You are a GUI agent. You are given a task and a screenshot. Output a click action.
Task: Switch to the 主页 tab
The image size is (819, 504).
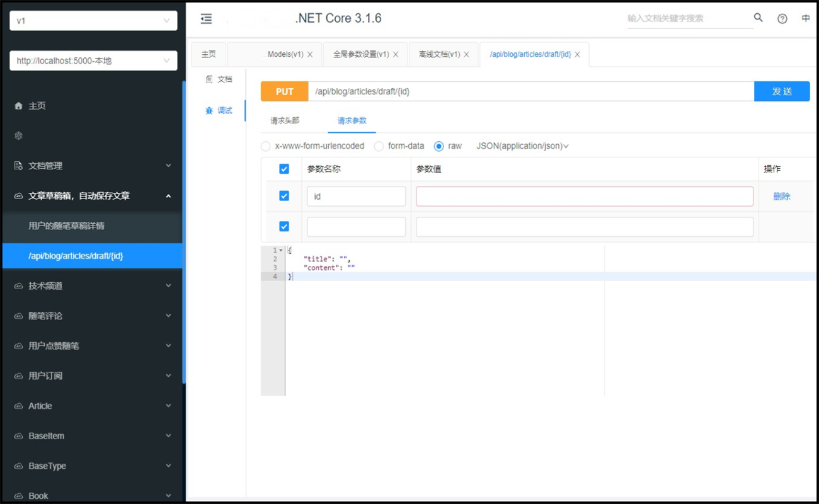click(209, 55)
